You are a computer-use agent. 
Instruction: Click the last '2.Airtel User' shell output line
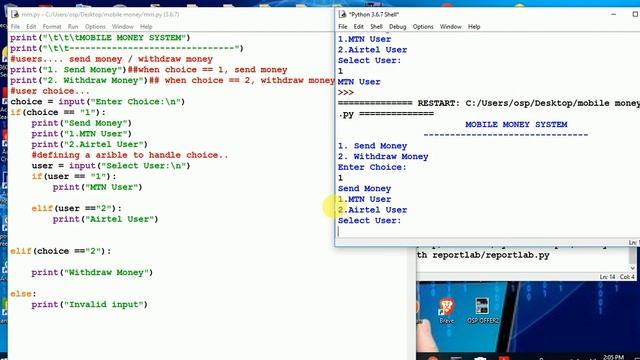coord(372,210)
